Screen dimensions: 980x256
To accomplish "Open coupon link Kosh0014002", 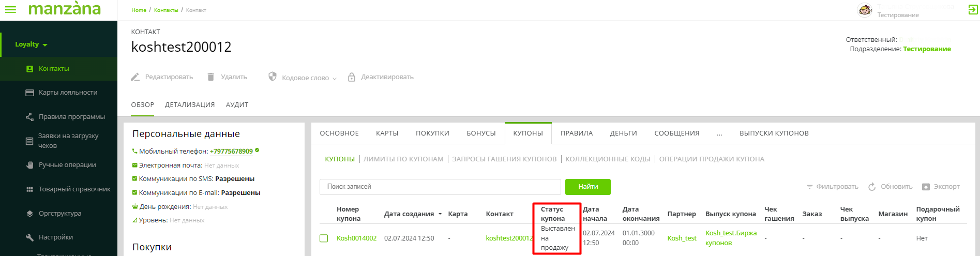I will pyautogui.click(x=356, y=238).
